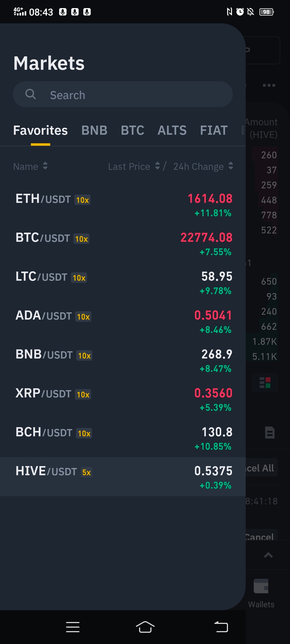Open the order history document icon

tap(270, 432)
